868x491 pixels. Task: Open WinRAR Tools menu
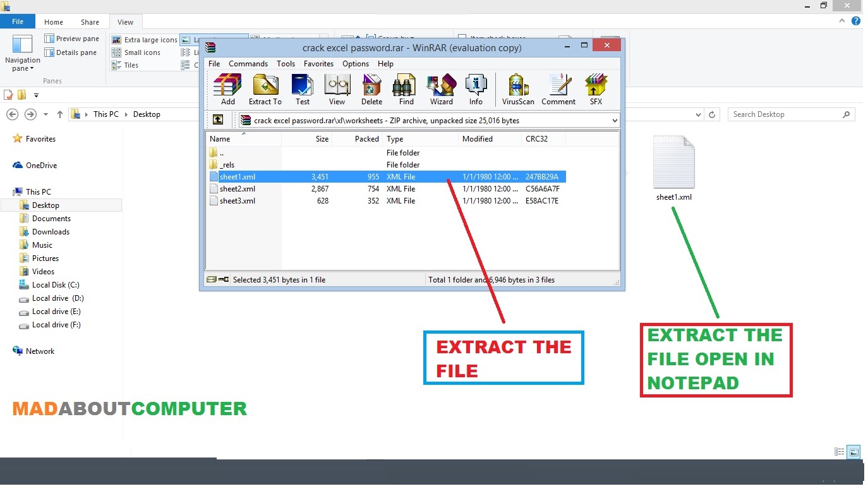click(286, 64)
